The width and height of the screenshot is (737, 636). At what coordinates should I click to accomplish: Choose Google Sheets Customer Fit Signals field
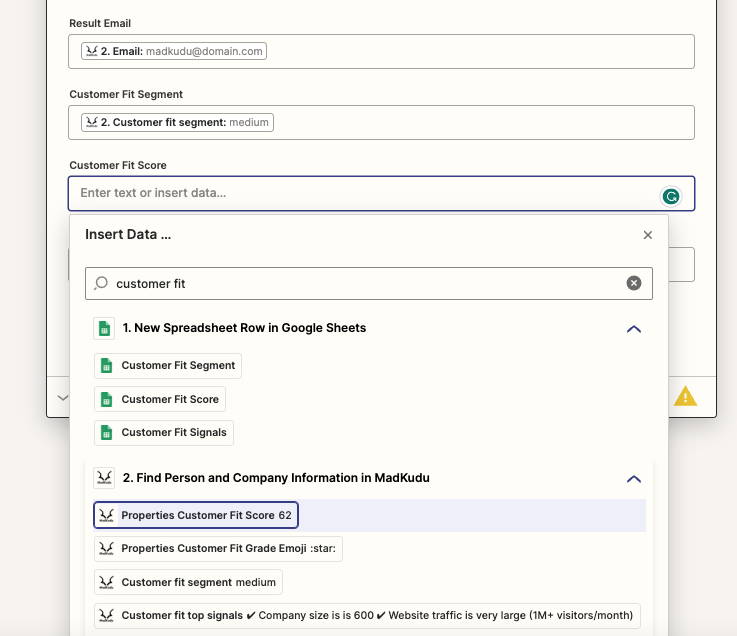(x=164, y=432)
